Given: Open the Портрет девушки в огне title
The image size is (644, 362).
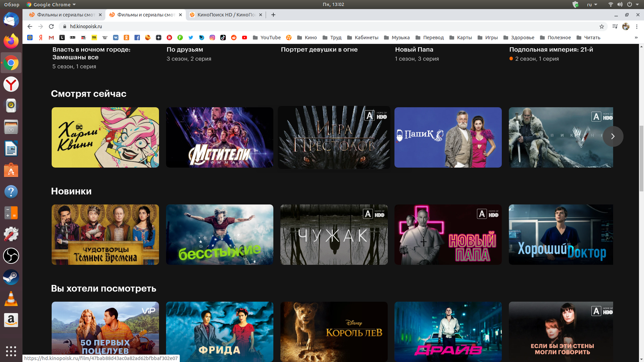Looking at the screenshot, I should 319,50.
